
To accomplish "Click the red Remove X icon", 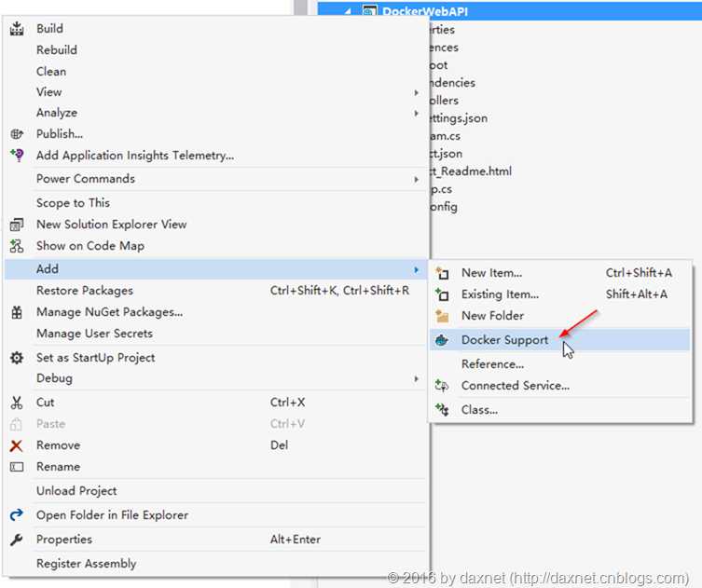I will (x=17, y=445).
